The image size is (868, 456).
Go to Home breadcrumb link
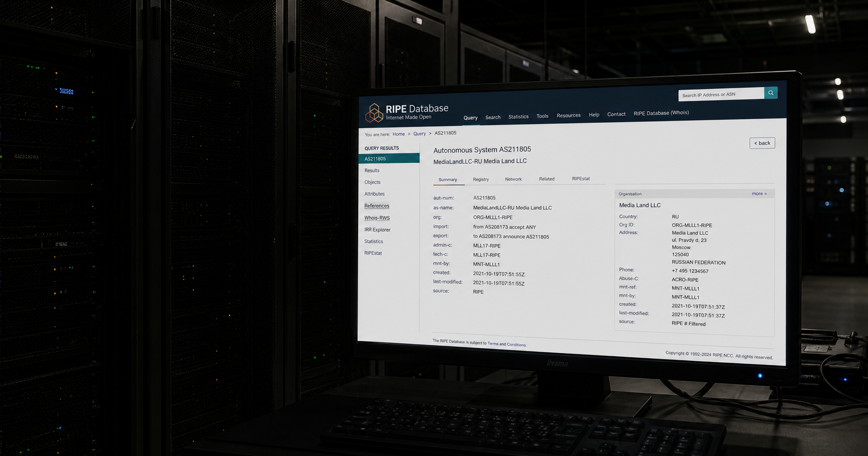398,134
